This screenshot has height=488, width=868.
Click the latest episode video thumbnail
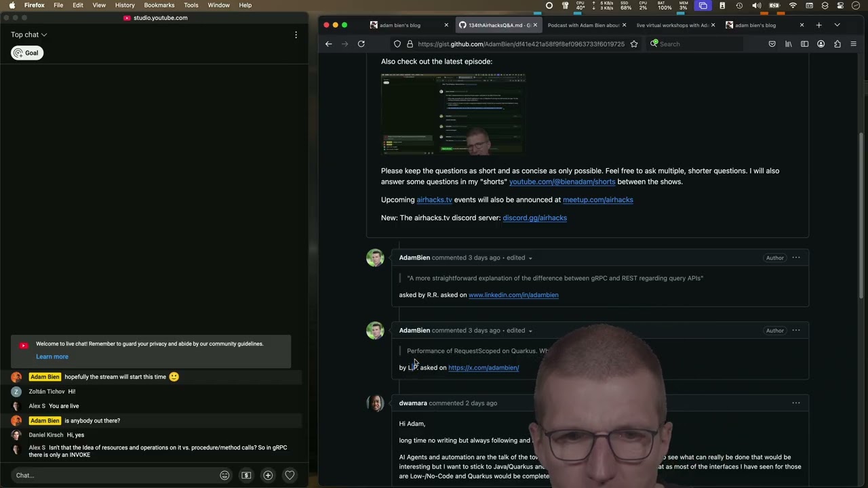[454, 115]
